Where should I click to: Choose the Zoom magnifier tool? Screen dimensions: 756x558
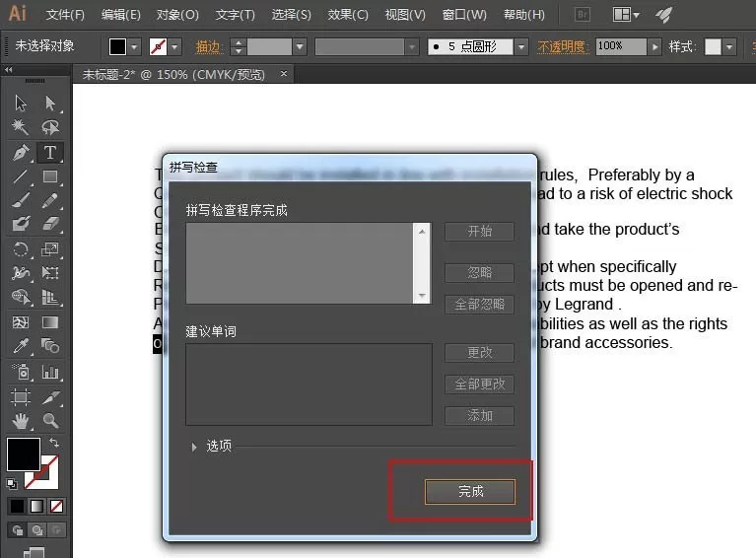[x=50, y=421]
